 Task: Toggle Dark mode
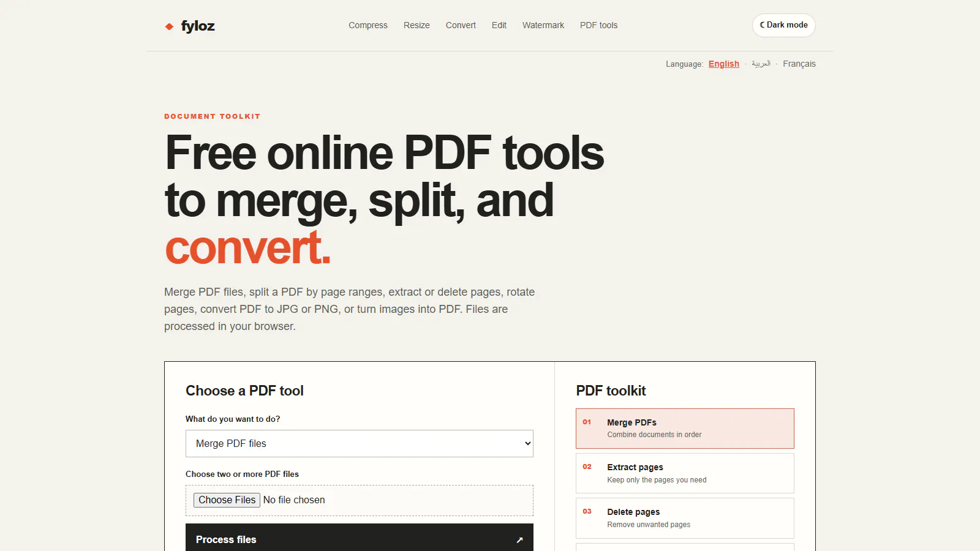pos(784,25)
